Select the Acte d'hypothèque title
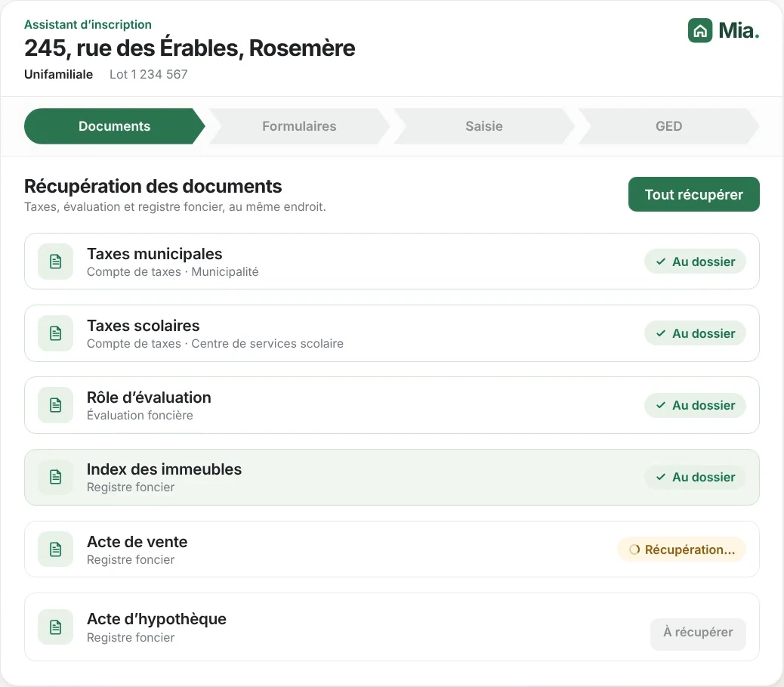 [x=156, y=620]
